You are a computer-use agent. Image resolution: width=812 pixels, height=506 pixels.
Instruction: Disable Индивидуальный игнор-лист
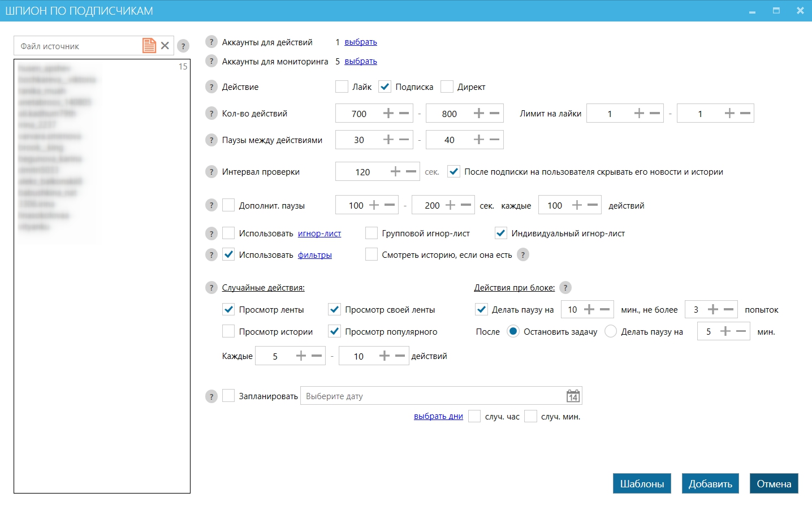(x=501, y=233)
